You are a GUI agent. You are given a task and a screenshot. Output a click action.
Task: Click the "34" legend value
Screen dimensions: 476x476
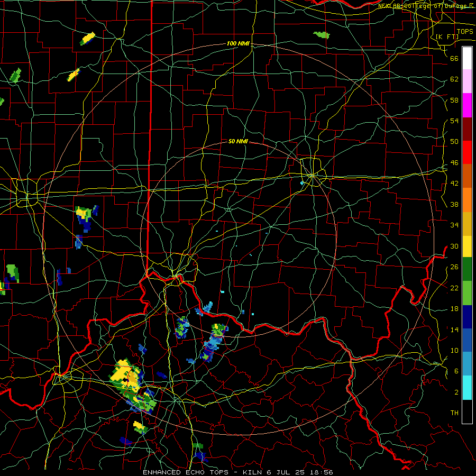point(454,225)
